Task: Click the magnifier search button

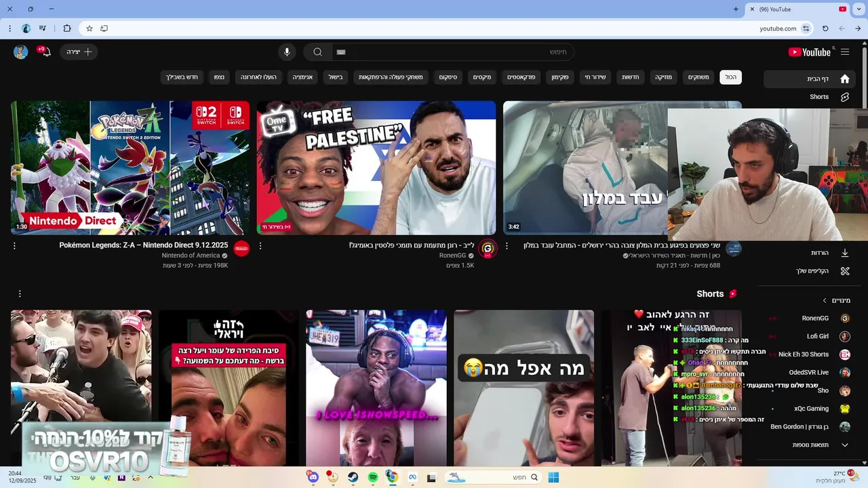Action: coord(317,52)
